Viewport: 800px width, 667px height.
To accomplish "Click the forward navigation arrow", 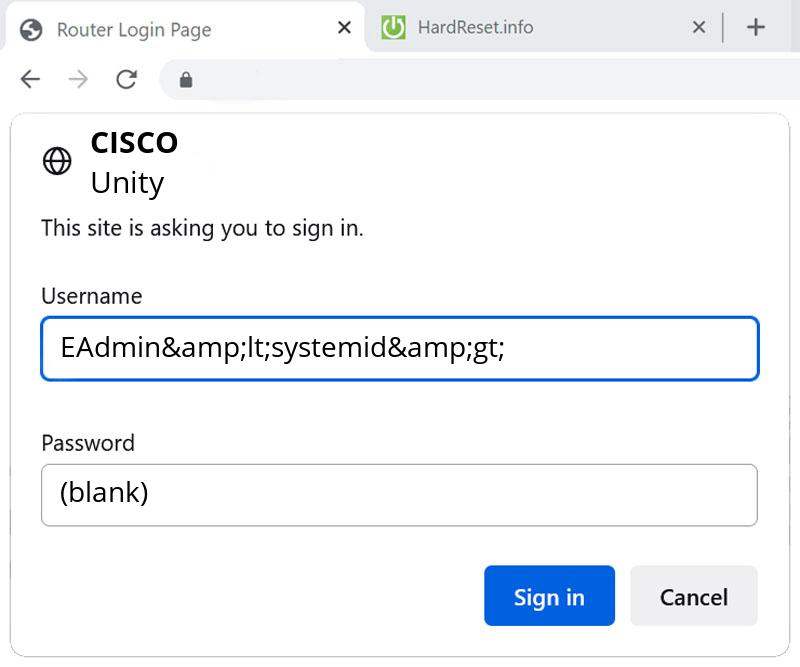I will [78, 82].
